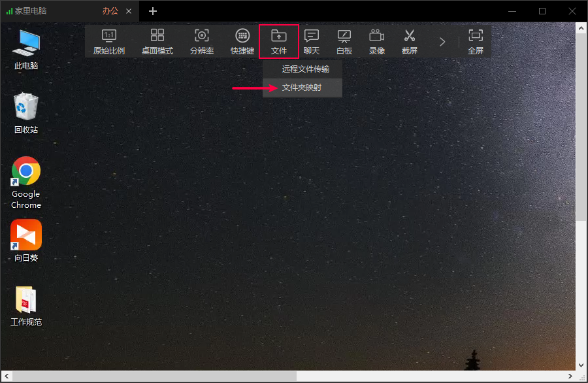Image resolution: width=588 pixels, height=383 pixels.
Task: Launch the 白板 (whiteboard) tool
Action: pyautogui.click(x=344, y=41)
